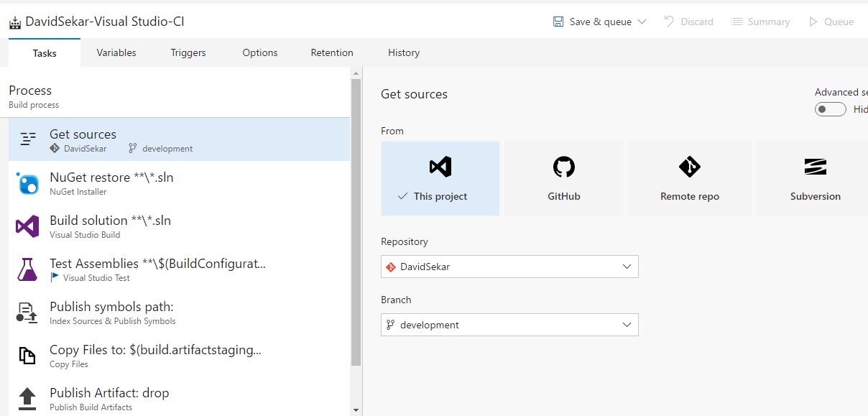Image resolution: width=868 pixels, height=416 pixels.
Task: Click the Copy Files task icon
Action: 27,356
